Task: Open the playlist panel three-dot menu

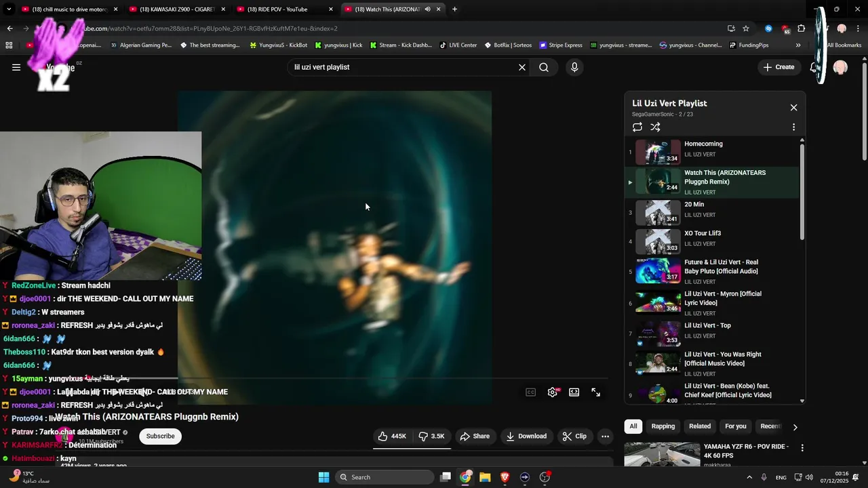Action: click(x=793, y=127)
